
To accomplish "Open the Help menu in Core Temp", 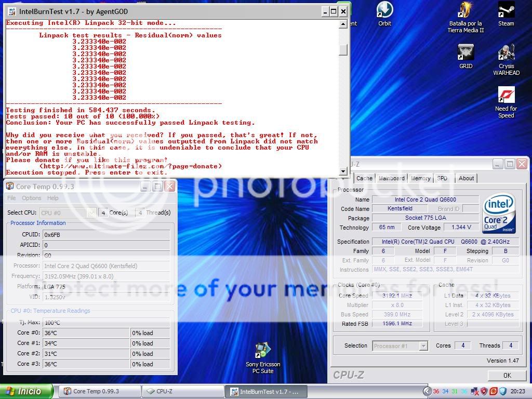I will coord(52,198).
